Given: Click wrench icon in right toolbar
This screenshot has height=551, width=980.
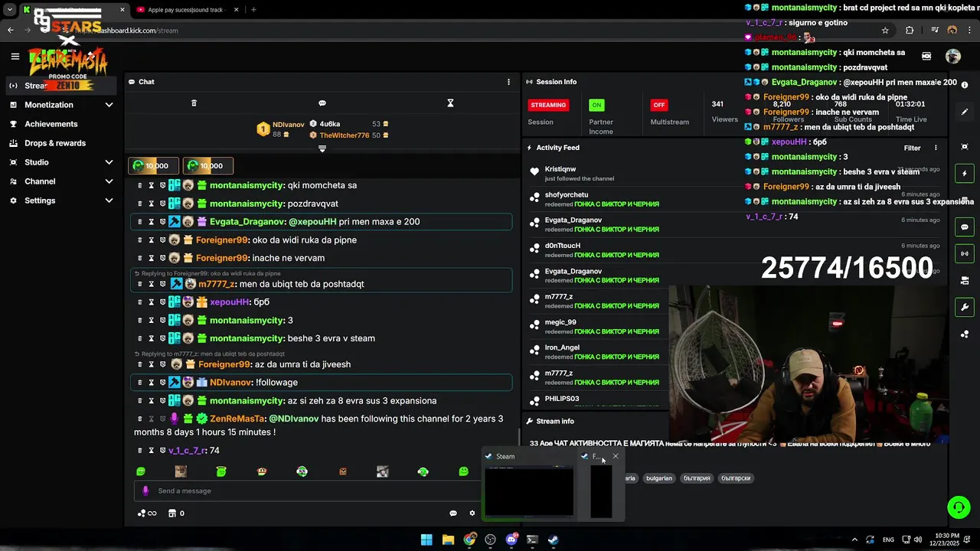Looking at the screenshot, I should [x=965, y=308].
